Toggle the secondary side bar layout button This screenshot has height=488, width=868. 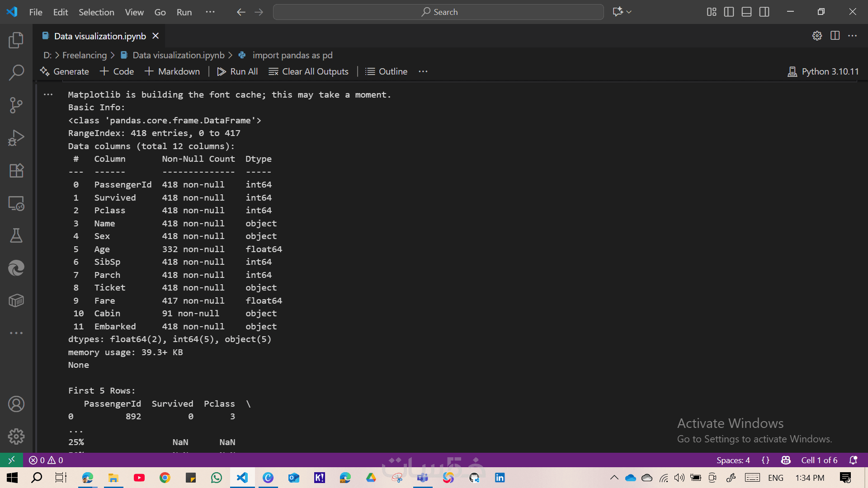click(764, 12)
